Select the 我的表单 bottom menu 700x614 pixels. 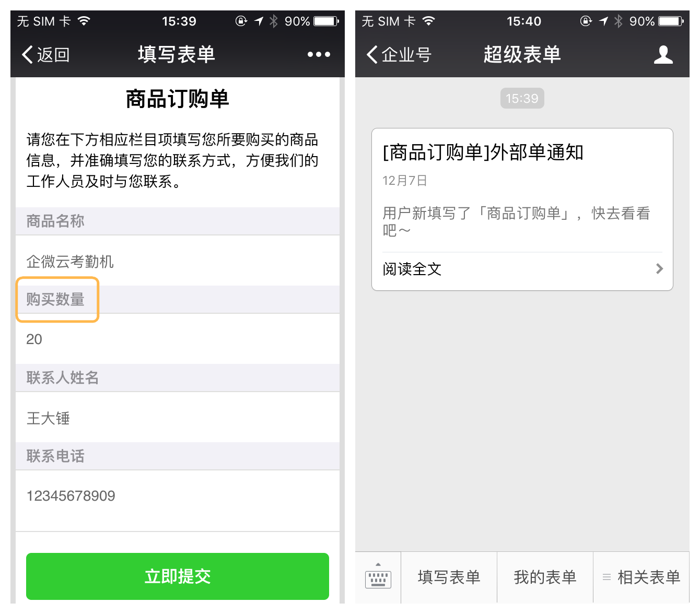click(x=545, y=577)
